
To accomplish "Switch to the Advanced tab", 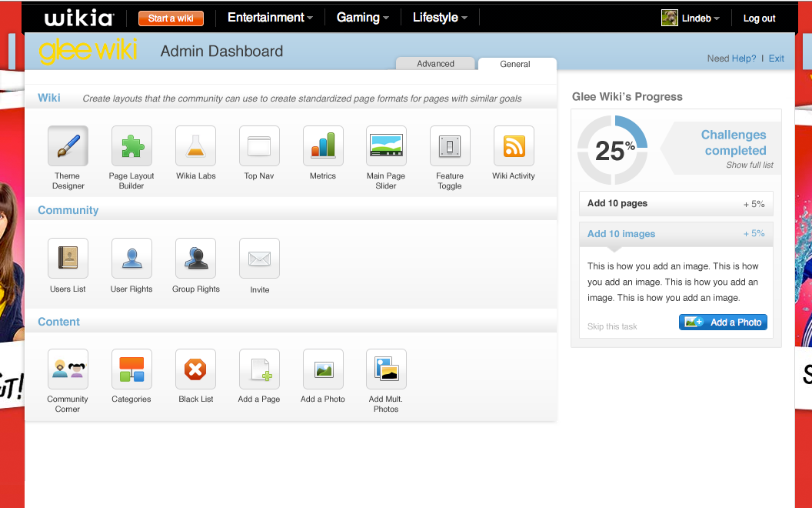I will 435,63.
